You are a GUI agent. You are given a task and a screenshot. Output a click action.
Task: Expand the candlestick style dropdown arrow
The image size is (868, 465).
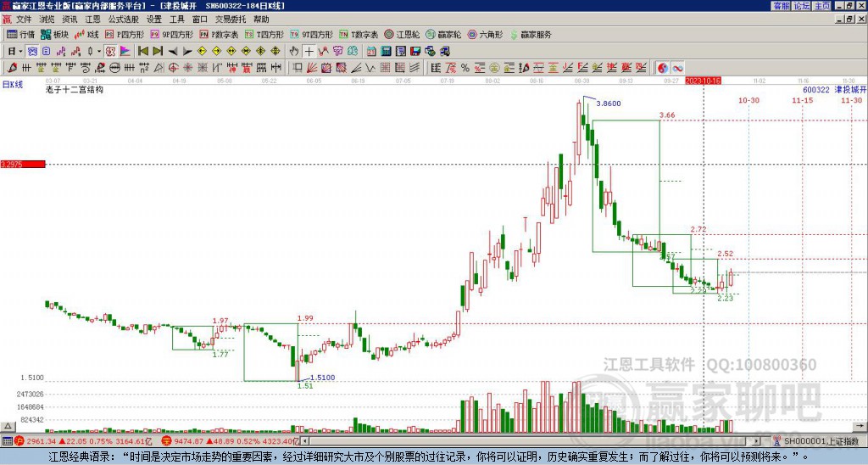[99, 51]
